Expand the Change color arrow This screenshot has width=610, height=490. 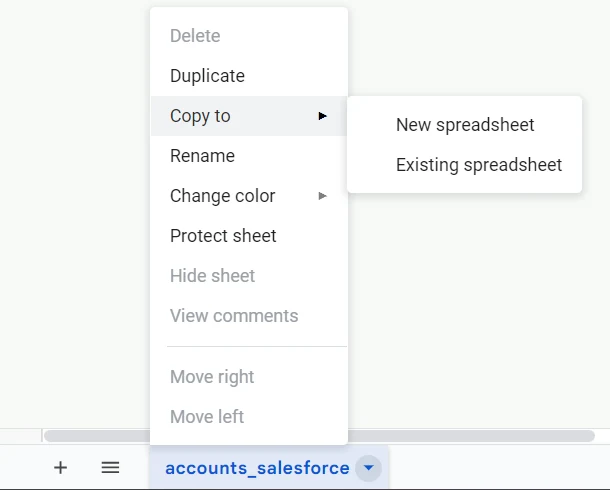322,196
